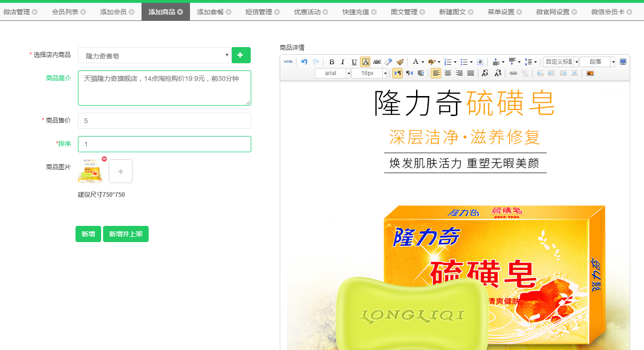Viewport: 644px width, 350px height.
Task: Remove the uploaded product image thumbnail
Action: pyautogui.click(x=104, y=159)
